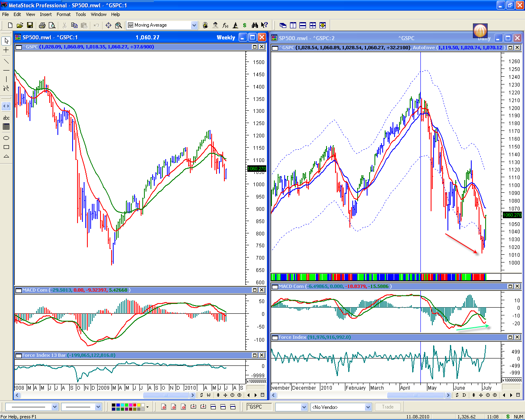Viewport: 525px width, 420px height.
Task: Click the Trade button
Action: [388, 407]
